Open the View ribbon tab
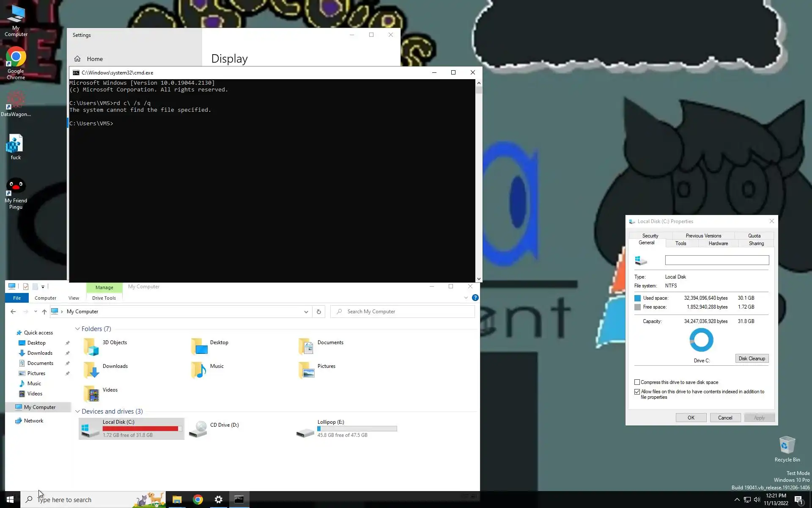812x508 pixels. (x=74, y=298)
